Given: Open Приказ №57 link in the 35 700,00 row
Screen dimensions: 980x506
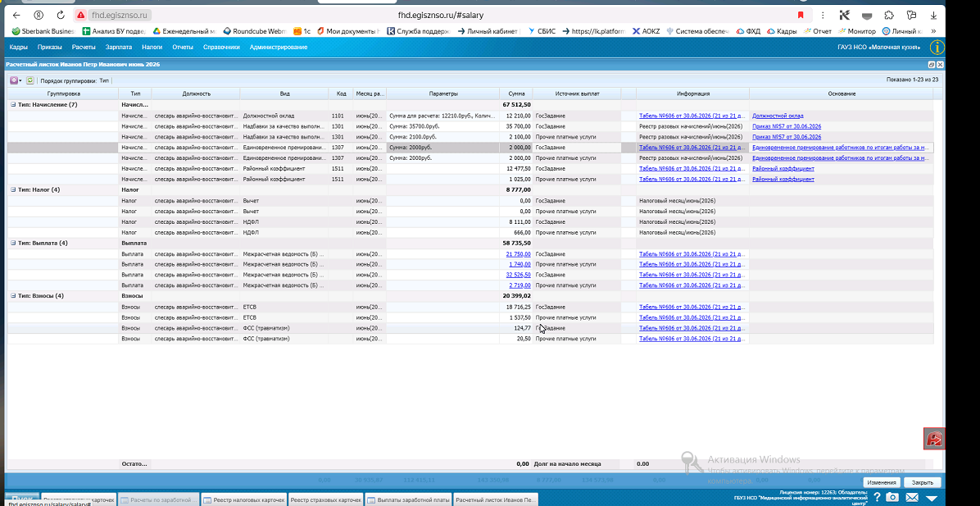Looking at the screenshot, I should [x=787, y=126].
